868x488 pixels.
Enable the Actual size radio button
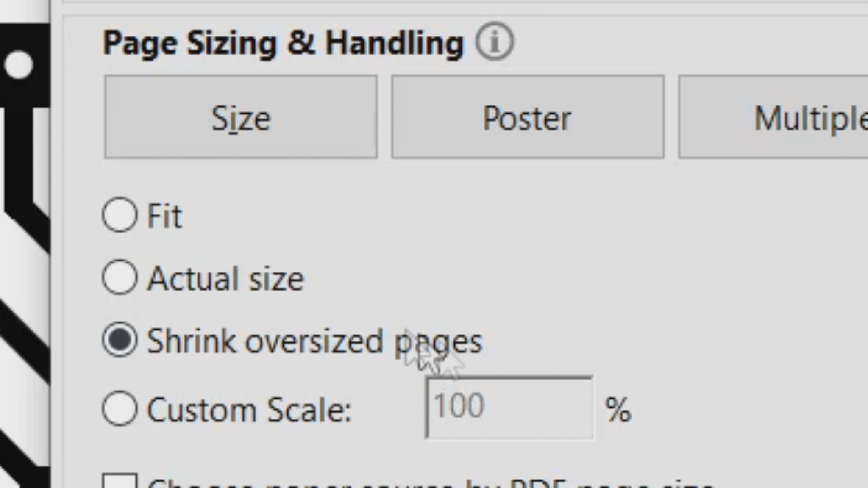pos(120,277)
